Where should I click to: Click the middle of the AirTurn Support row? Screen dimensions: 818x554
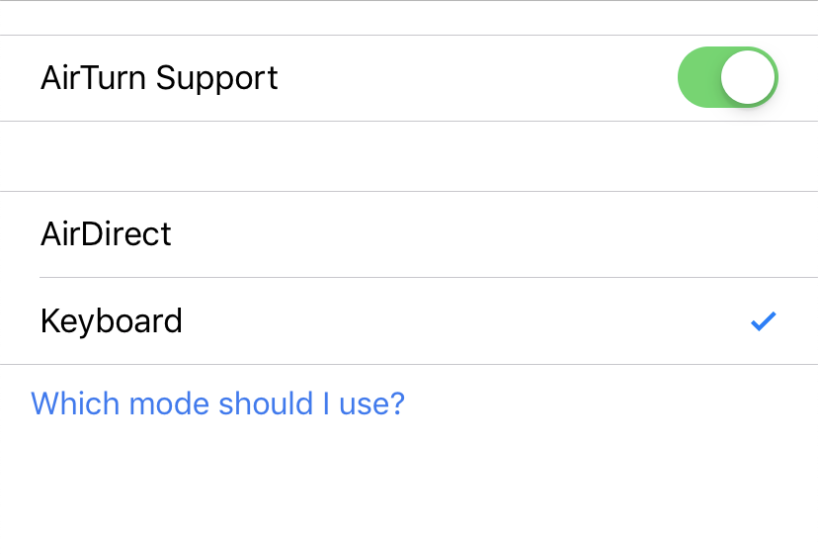click(409, 78)
